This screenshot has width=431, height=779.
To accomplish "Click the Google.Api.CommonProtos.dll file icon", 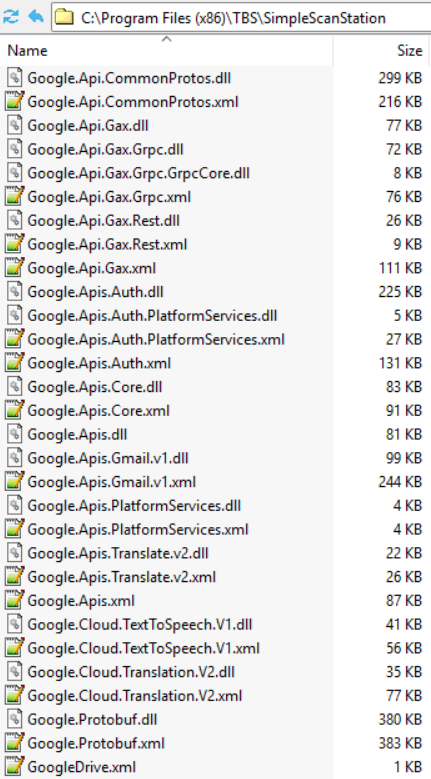I will [x=14, y=78].
